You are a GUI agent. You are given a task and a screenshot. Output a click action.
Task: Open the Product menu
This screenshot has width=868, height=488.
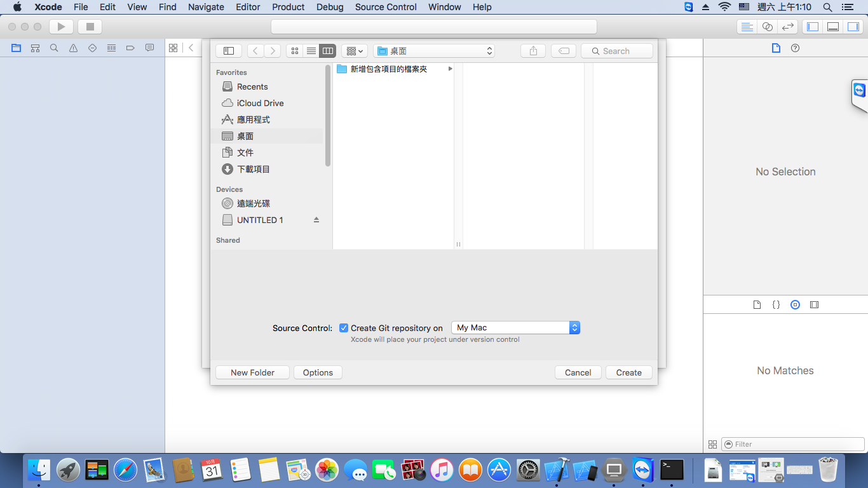point(288,7)
